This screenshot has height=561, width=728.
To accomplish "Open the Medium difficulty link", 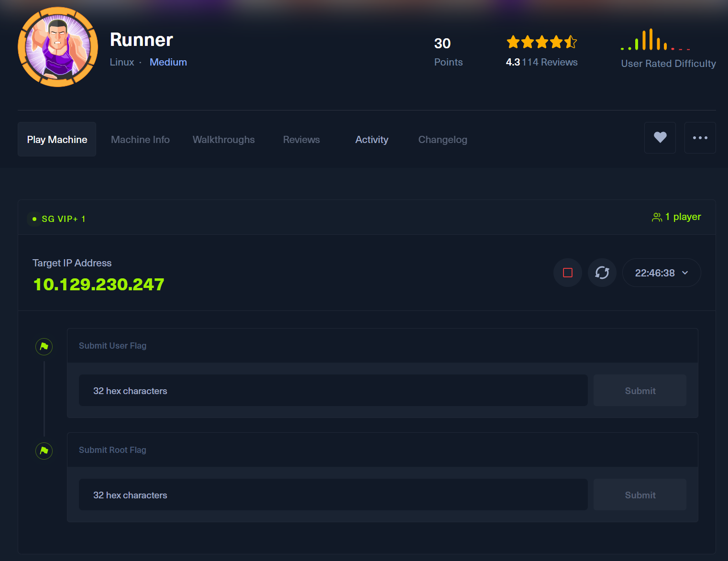I will click(168, 62).
